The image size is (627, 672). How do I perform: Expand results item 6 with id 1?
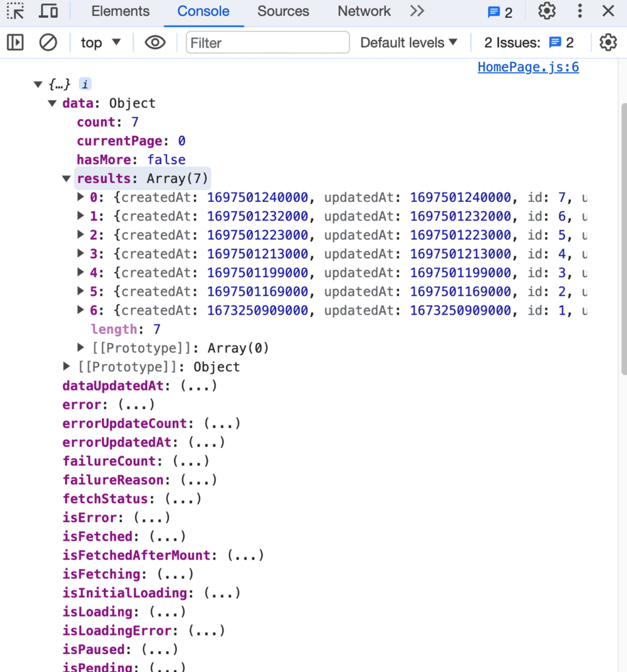[x=80, y=310]
